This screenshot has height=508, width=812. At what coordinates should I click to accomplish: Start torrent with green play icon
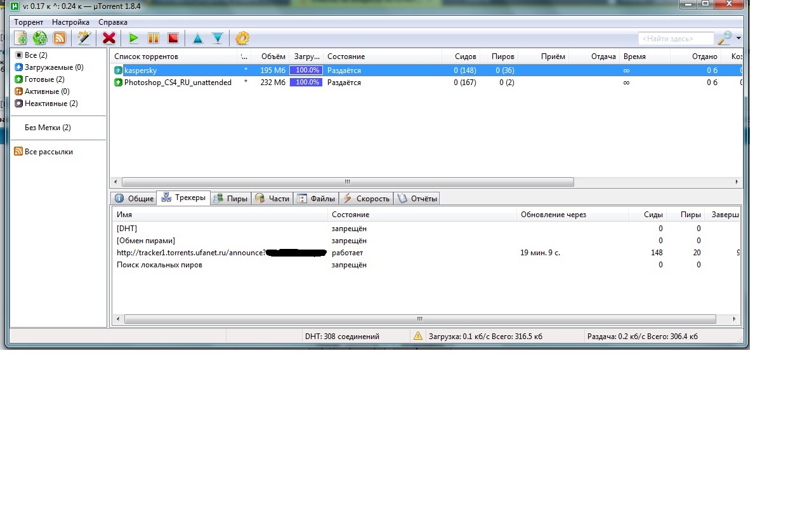(x=133, y=38)
